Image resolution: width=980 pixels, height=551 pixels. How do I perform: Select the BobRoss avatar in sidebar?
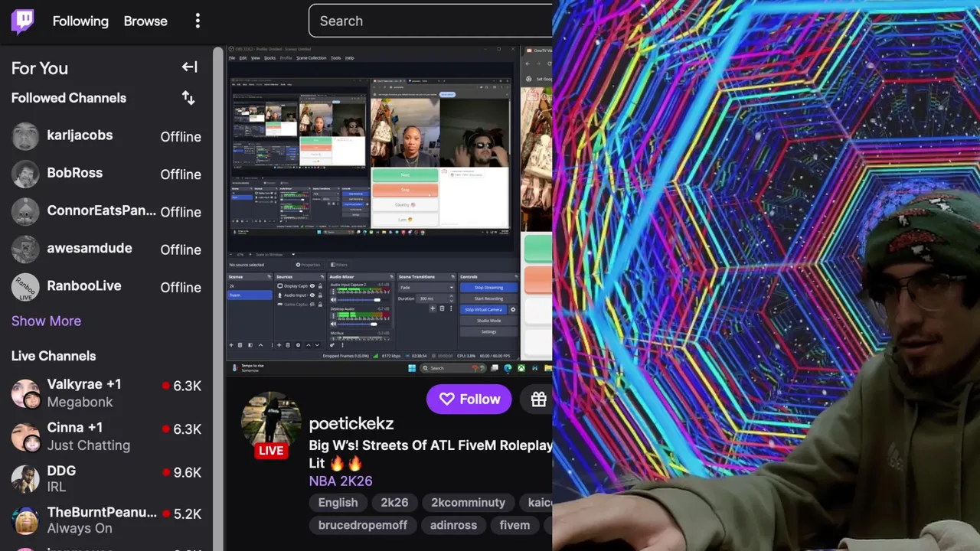[x=25, y=174]
